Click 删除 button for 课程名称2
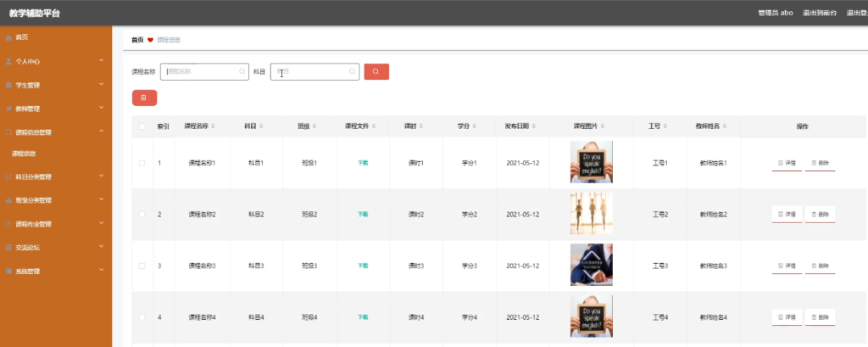The width and height of the screenshot is (868, 347). 820,215
